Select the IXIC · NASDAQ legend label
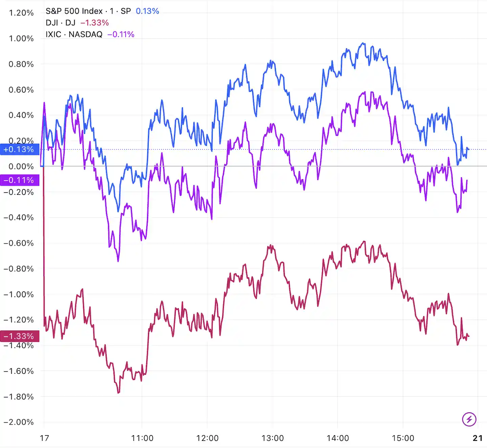Viewport: 487px width, 448px height. [x=74, y=34]
